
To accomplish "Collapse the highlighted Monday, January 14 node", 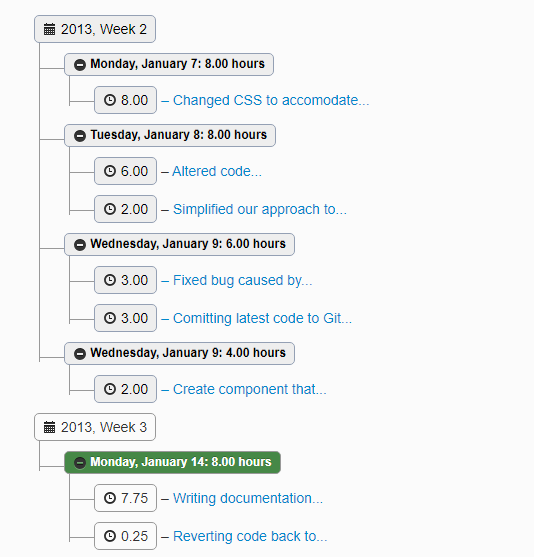I will pyautogui.click(x=80, y=463).
